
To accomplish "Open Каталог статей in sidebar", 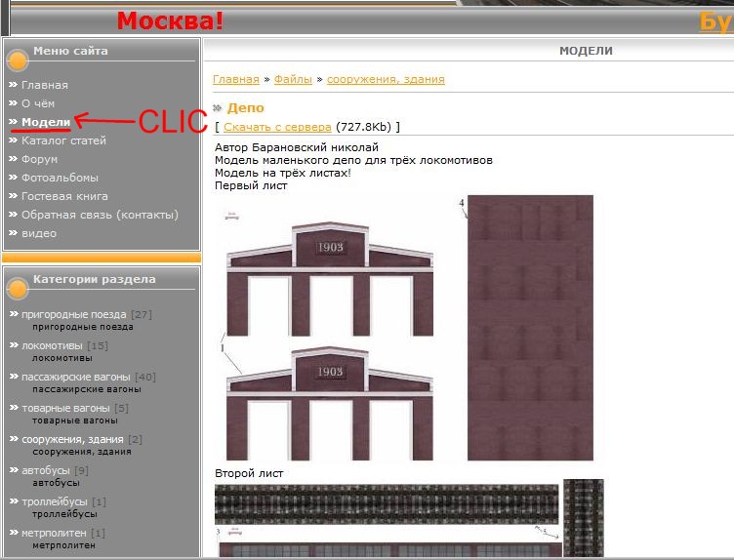I will pyautogui.click(x=63, y=140).
